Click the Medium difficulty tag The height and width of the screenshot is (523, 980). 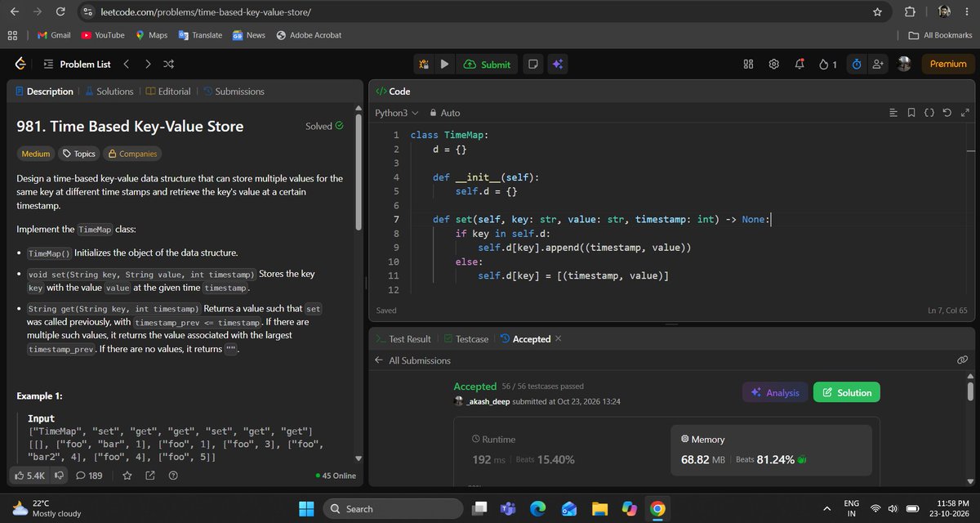pyautogui.click(x=35, y=154)
